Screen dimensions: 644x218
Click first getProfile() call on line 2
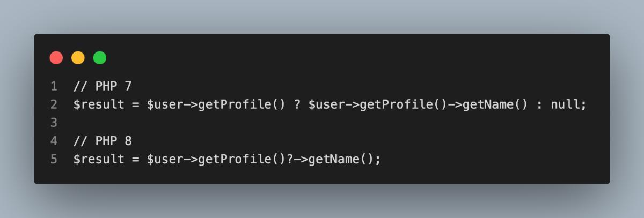pos(241,104)
